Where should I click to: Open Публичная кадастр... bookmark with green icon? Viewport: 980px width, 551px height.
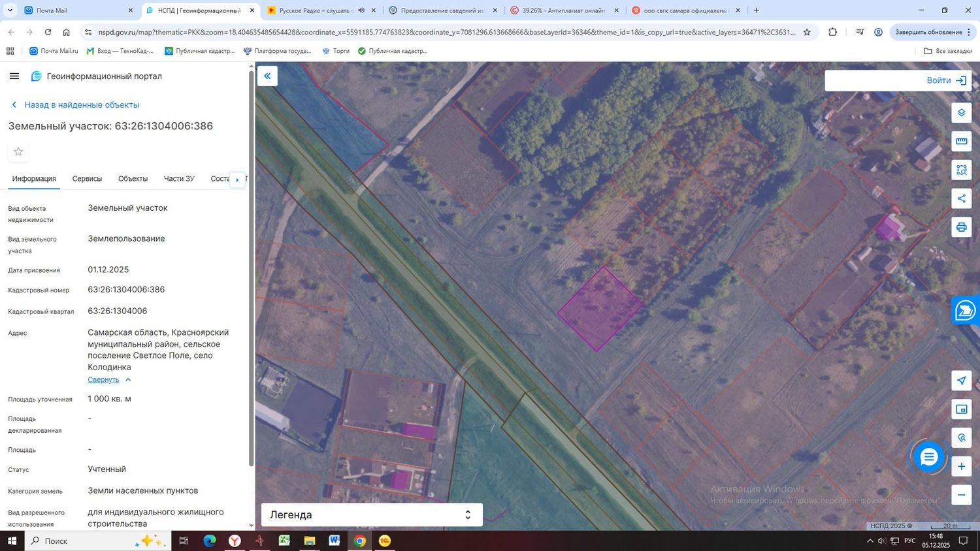click(x=393, y=51)
